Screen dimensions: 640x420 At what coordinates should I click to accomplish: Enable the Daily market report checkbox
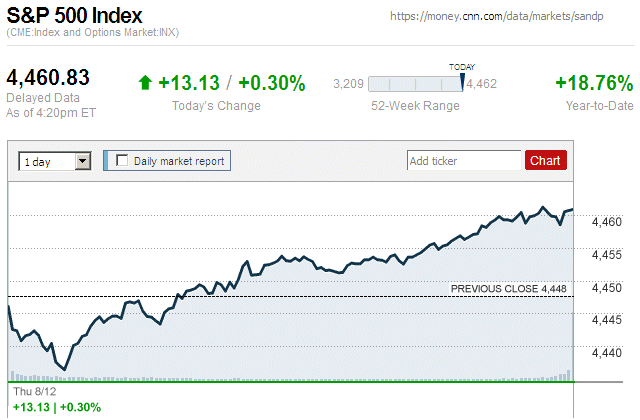[x=123, y=160]
